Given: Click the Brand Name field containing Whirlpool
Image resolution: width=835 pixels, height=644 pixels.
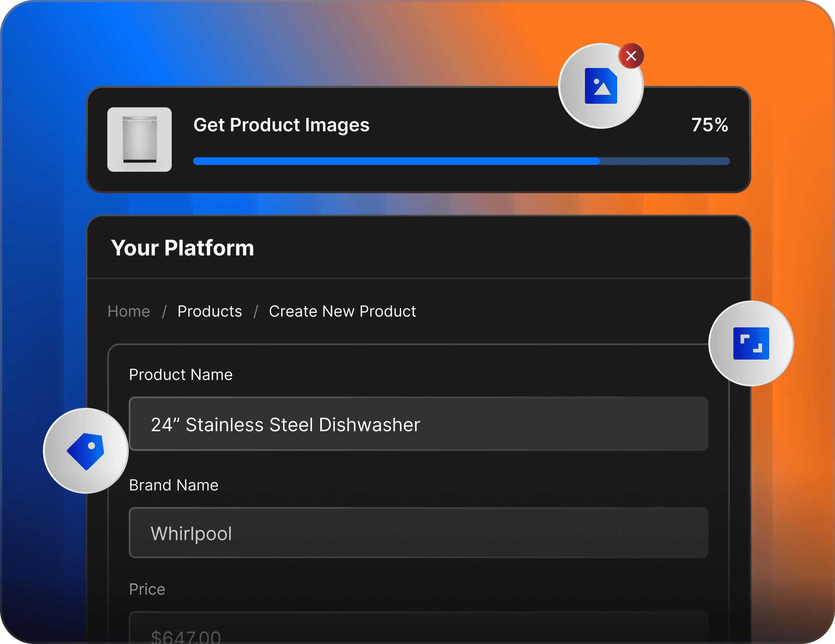Looking at the screenshot, I should 418,533.
